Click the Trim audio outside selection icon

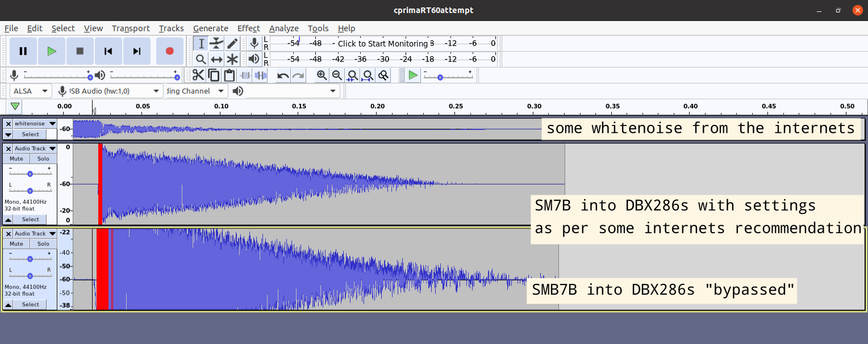(x=245, y=75)
